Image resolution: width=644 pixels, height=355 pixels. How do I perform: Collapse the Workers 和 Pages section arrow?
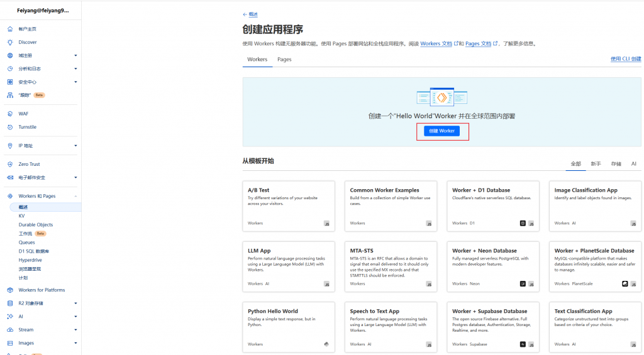tap(75, 196)
